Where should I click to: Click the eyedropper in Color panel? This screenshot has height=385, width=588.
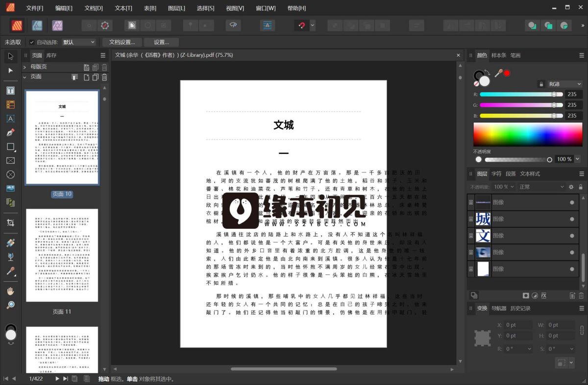pyautogui.click(x=498, y=73)
